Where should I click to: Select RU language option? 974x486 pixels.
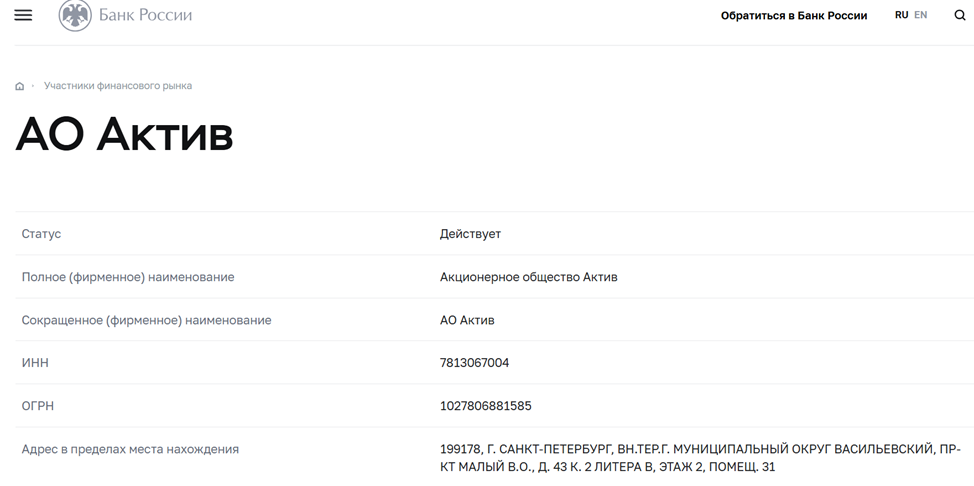tap(901, 15)
